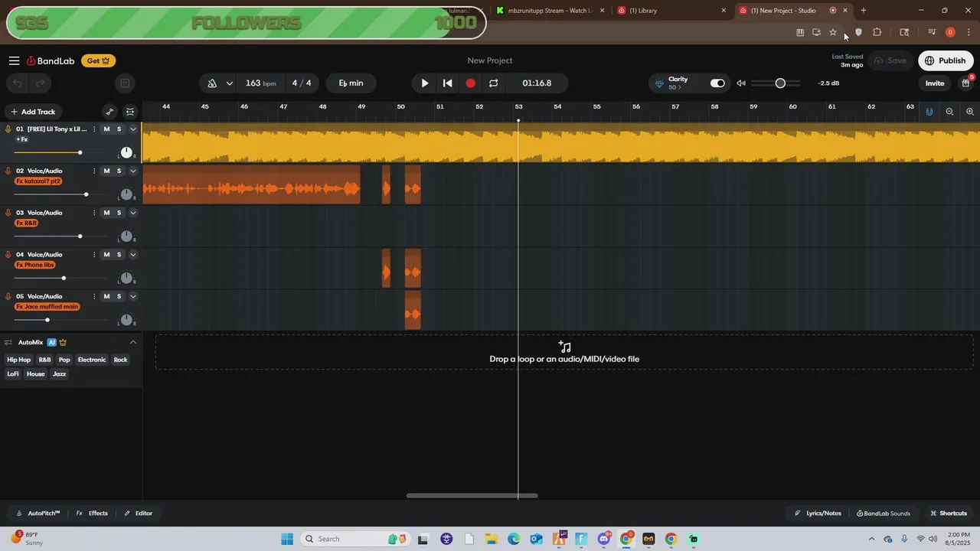This screenshot has height=551, width=980.
Task: Open the E♭ min key selector
Action: point(351,83)
